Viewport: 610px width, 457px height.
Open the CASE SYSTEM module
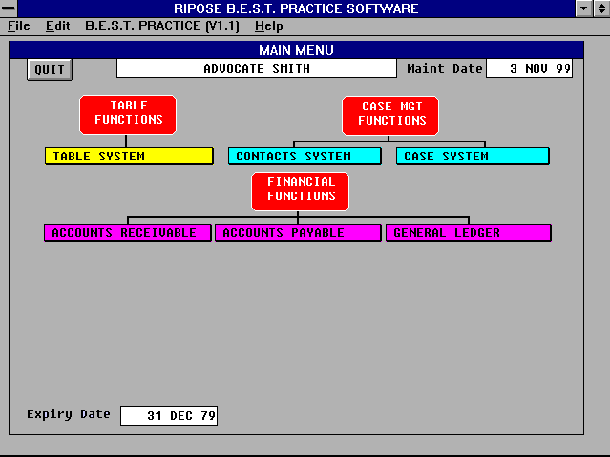(x=472, y=156)
